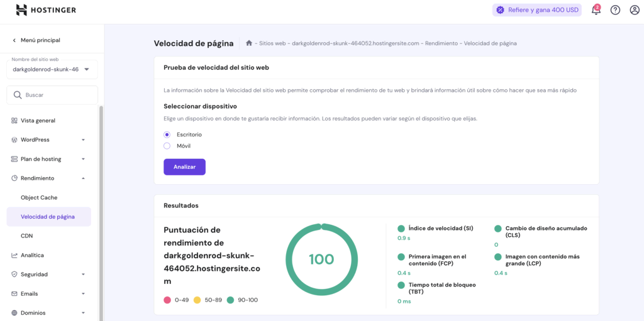Screen dimensions: 644x321
Task: Open the website name dropdown
Action: point(52,69)
